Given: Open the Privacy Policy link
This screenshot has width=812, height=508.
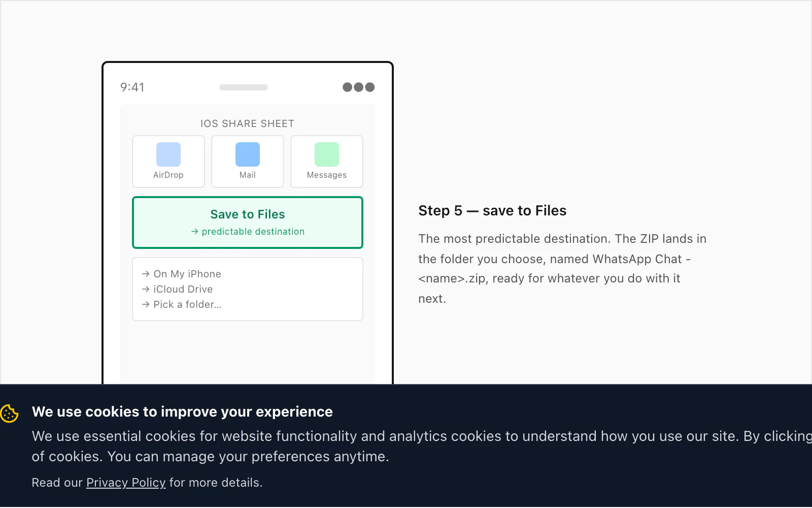Looking at the screenshot, I should [x=126, y=483].
